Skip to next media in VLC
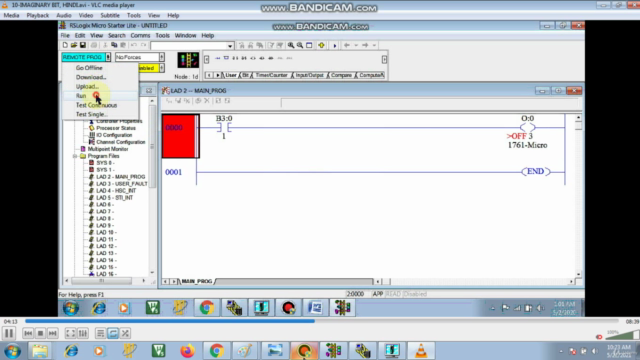The width and height of the screenshot is (640, 360). (52, 333)
